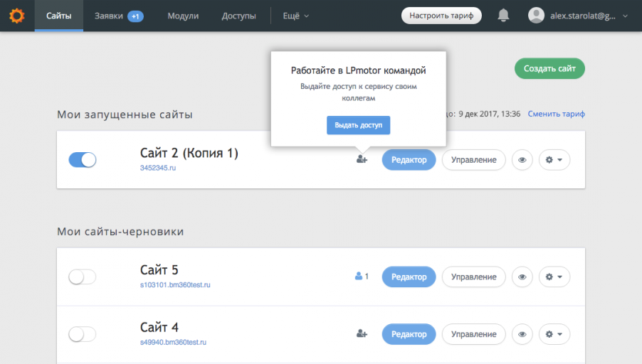Click the Выдать доступ button
The width and height of the screenshot is (642, 364).
(x=358, y=125)
